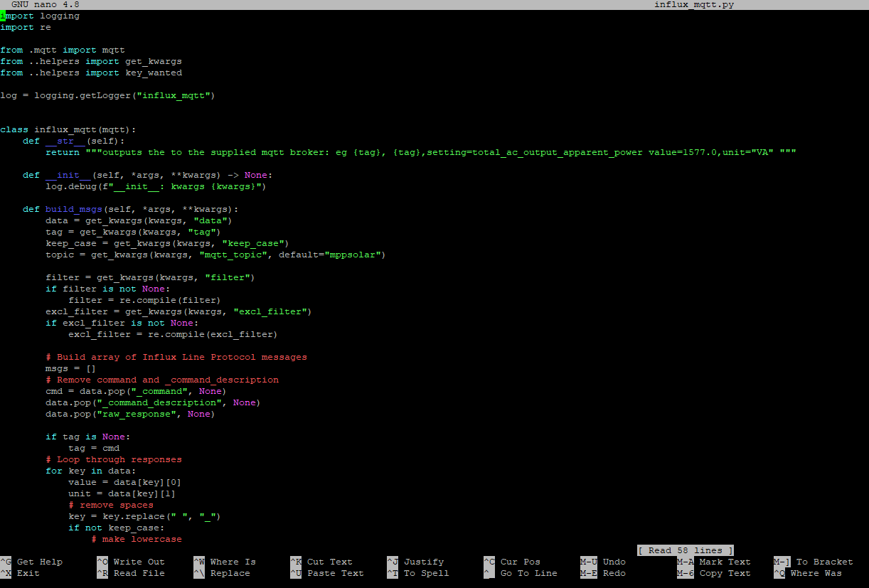869x588 pixels.
Task: Click the ^K Cut Text shortcut
Action: (x=321, y=562)
